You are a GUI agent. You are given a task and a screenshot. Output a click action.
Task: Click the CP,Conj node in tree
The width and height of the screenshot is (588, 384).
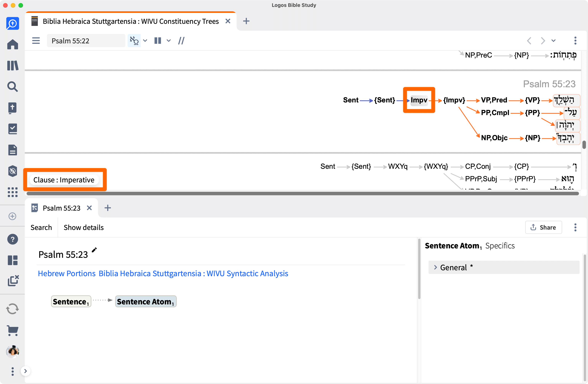coord(478,166)
